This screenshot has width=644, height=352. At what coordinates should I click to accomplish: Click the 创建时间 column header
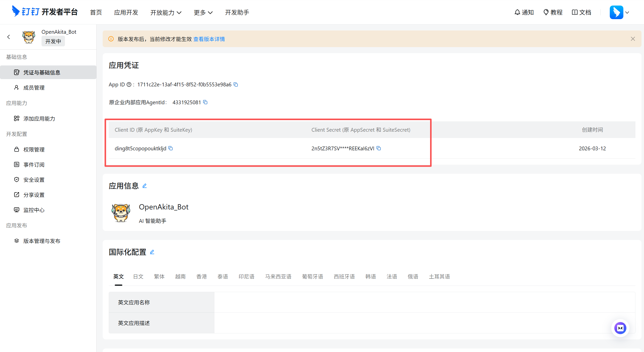point(592,130)
